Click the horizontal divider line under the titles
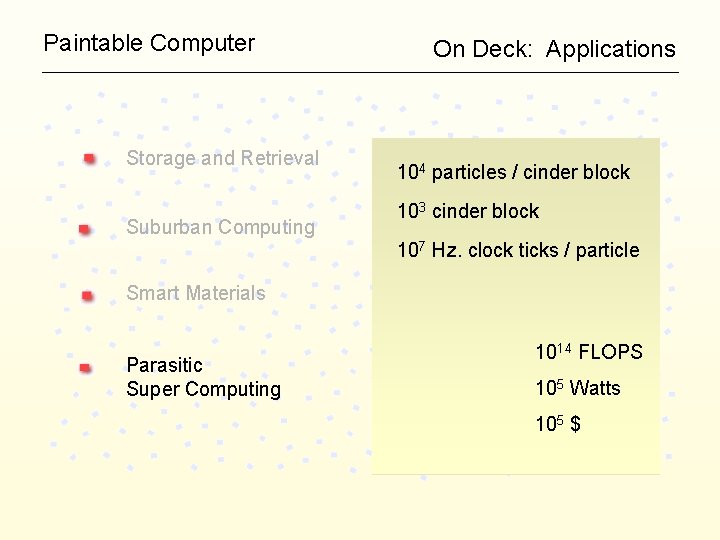The width and height of the screenshot is (720, 540). 360,72
